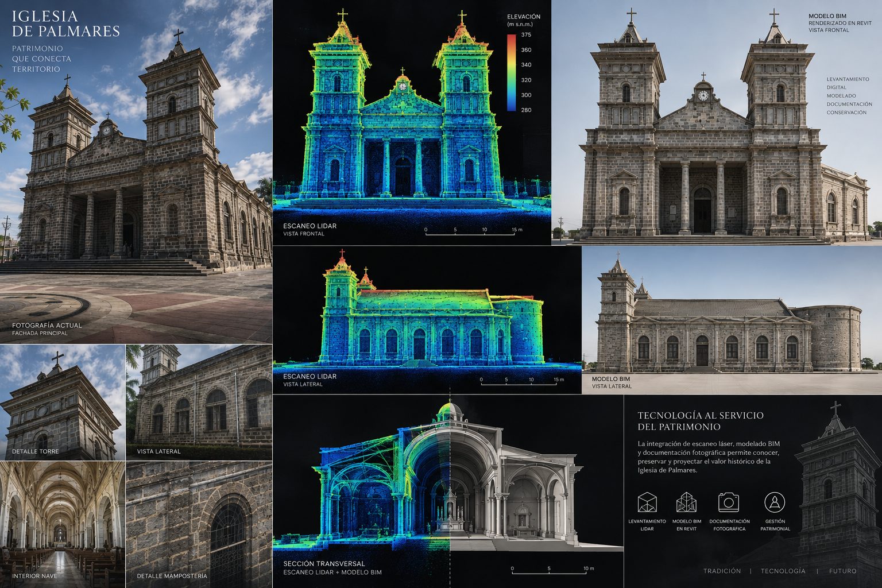Click the elevation value '300'
Image resolution: width=882 pixels, height=588 pixels.
(x=526, y=95)
